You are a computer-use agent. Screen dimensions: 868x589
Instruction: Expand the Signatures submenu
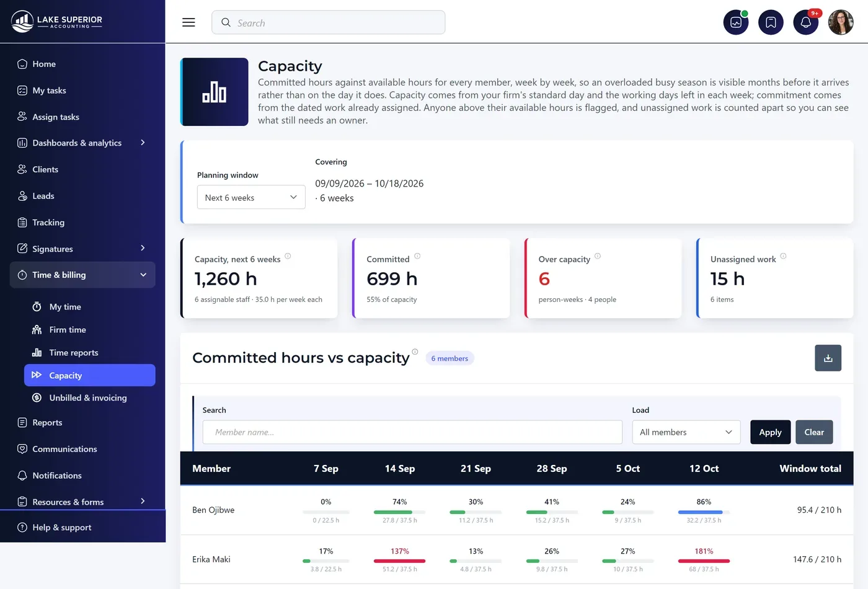82,249
